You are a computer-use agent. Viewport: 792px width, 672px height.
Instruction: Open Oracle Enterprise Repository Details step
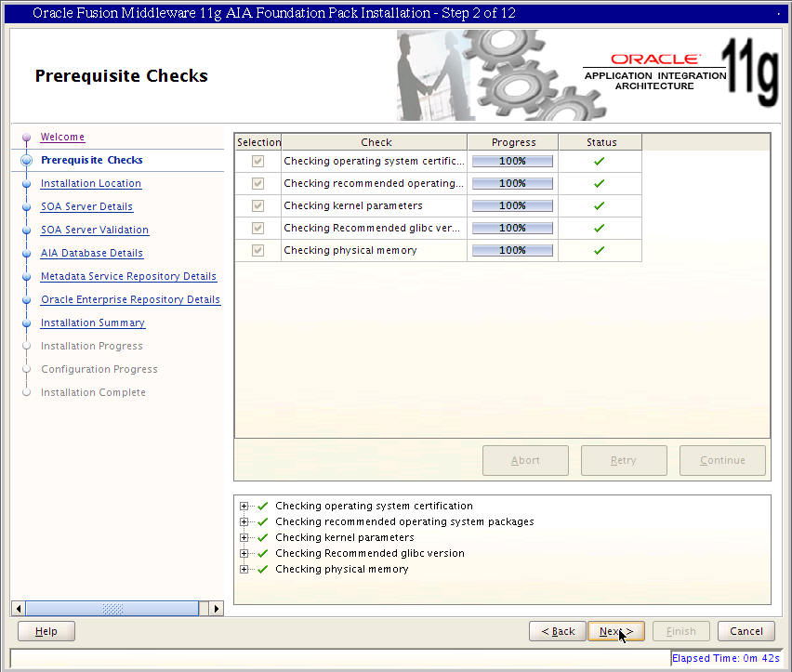[x=131, y=299]
